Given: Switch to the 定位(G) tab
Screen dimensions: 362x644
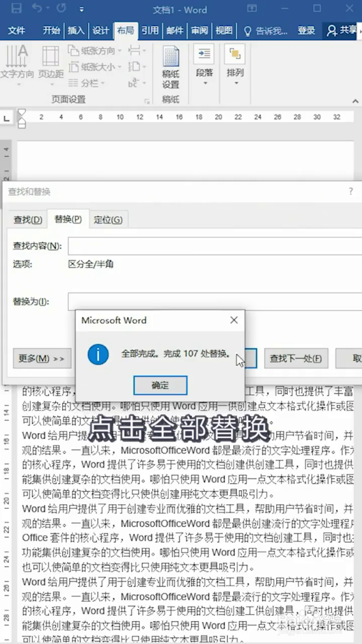Looking at the screenshot, I should click(108, 220).
